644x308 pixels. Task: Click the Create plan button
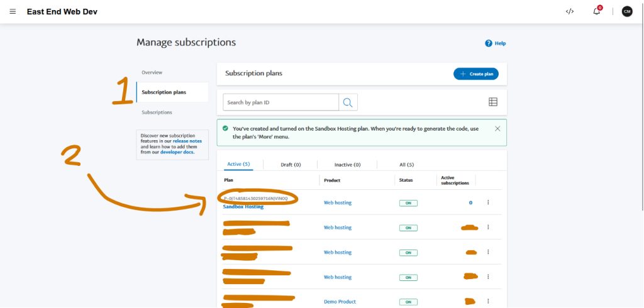476,74
